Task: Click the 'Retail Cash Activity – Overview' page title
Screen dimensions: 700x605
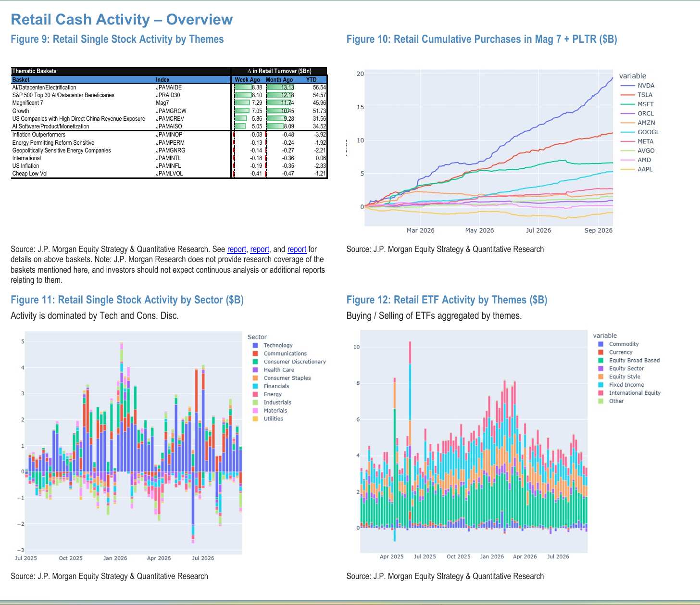Action: click(x=122, y=19)
